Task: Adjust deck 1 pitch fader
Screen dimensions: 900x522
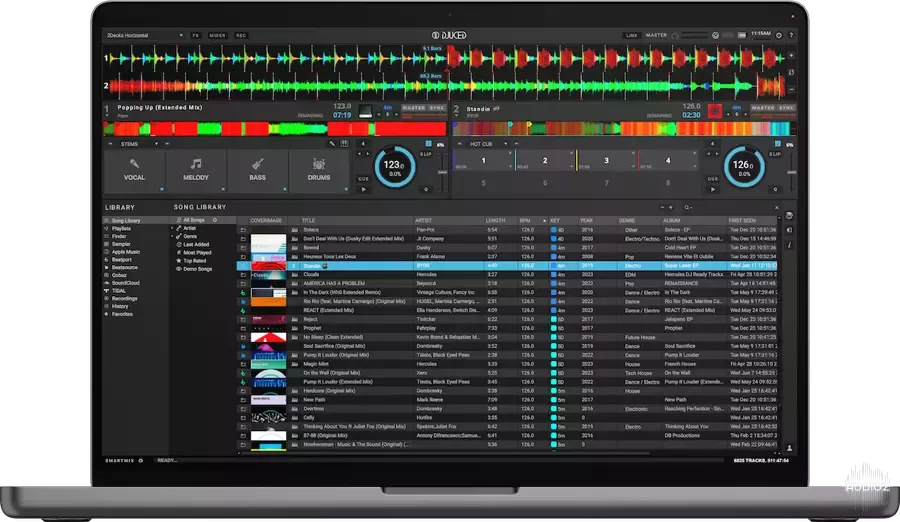Action: 443,172
